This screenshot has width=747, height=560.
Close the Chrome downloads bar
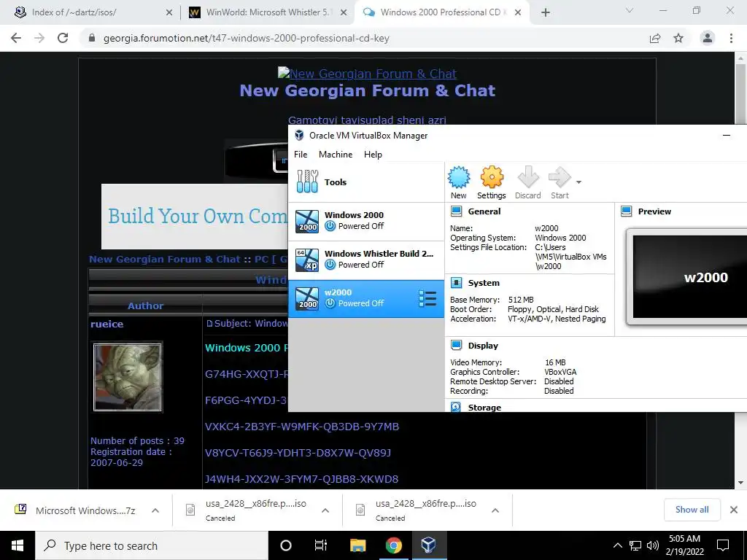pos(734,510)
